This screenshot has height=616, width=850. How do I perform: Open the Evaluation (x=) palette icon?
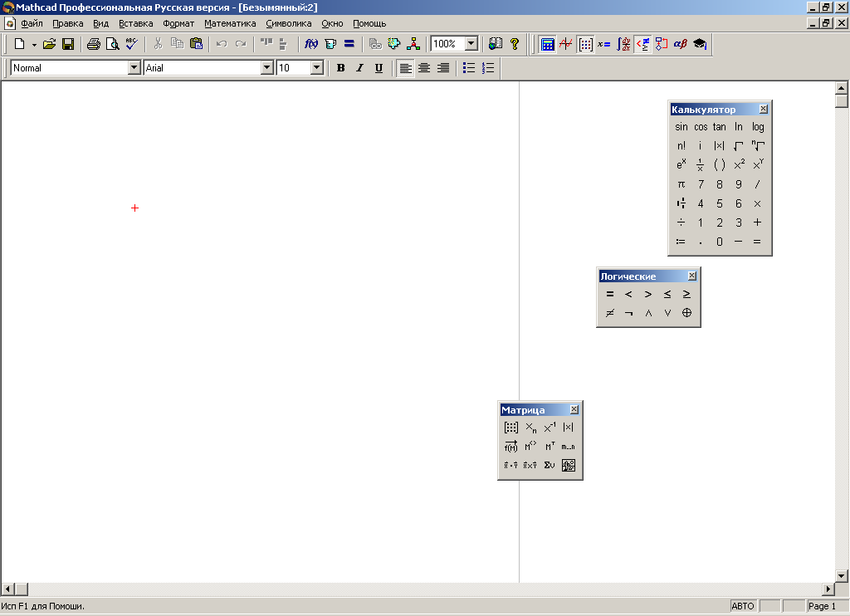point(604,45)
